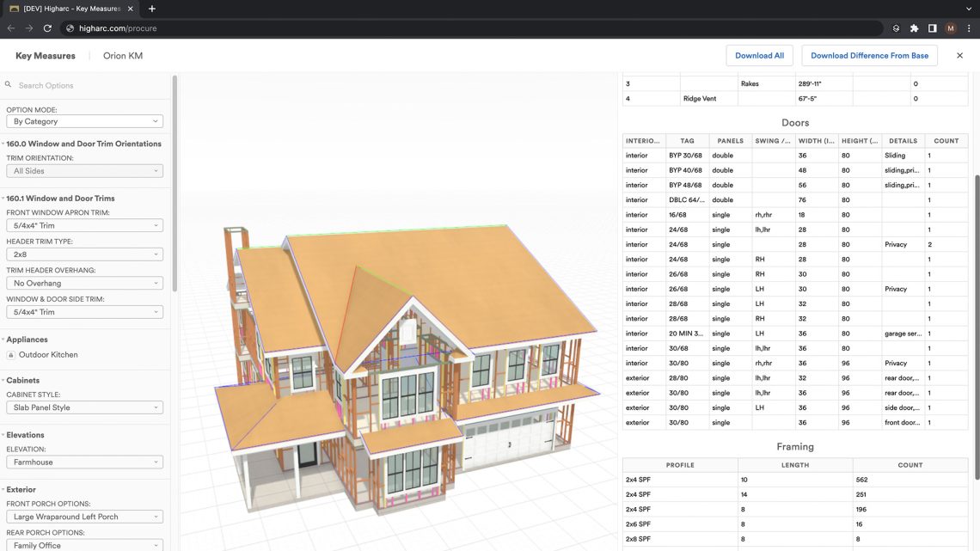
Task: Click the browser reload icon
Action: 47,28
